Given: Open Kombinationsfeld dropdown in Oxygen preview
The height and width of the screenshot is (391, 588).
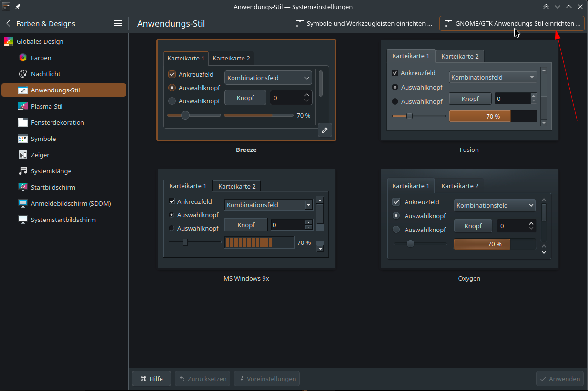Looking at the screenshot, I should pos(495,205).
